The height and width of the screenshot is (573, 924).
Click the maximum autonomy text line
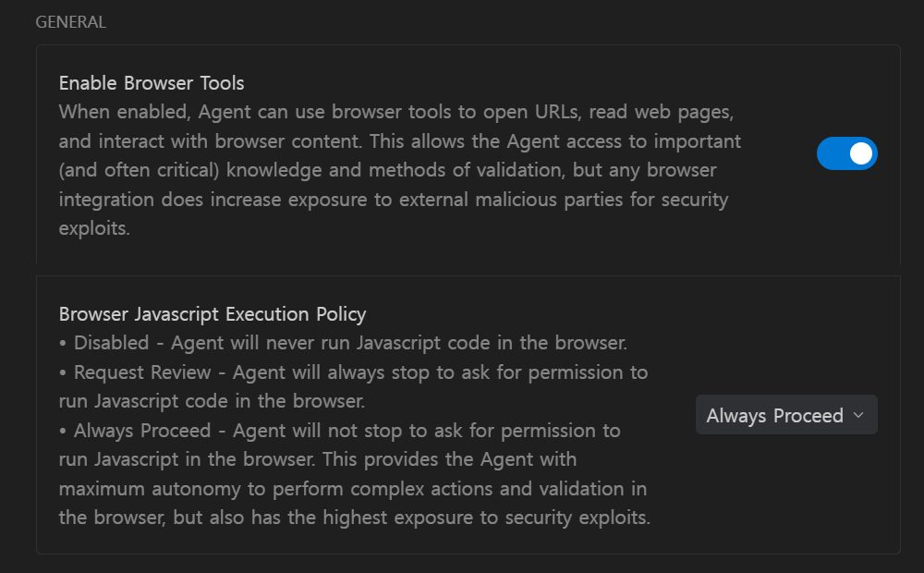(x=351, y=488)
